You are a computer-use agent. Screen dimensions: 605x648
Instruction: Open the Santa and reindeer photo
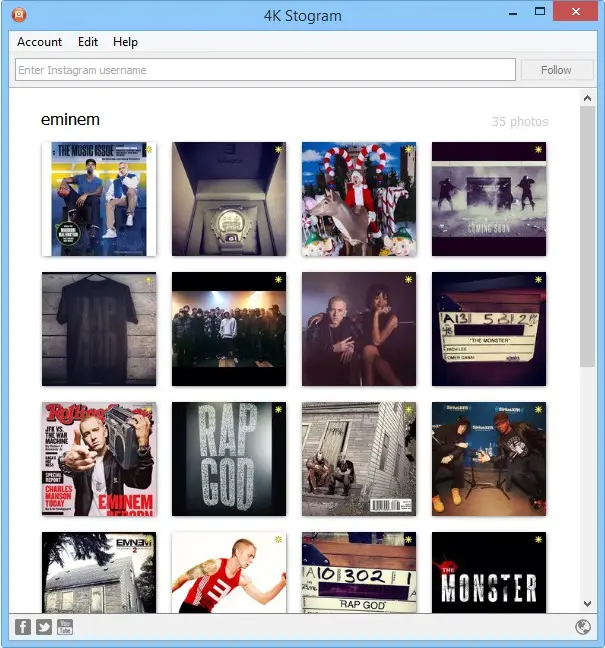pyautogui.click(x=359, y=199)
